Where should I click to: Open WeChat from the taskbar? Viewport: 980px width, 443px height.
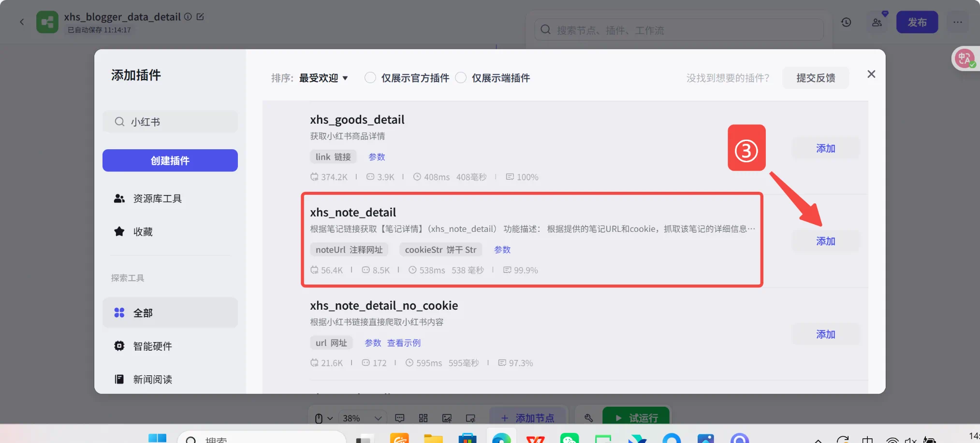pyautogui.click(x=570, y=439)
